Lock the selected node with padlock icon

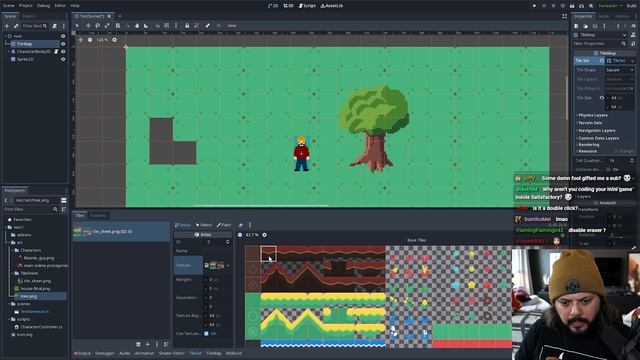(187, 26)
